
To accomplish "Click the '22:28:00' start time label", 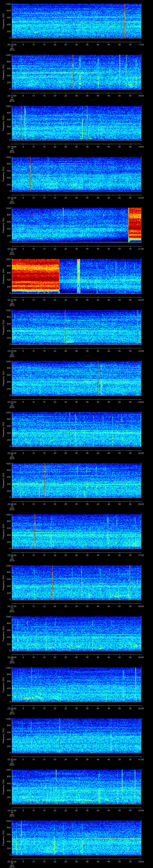I will coord(12,657).
